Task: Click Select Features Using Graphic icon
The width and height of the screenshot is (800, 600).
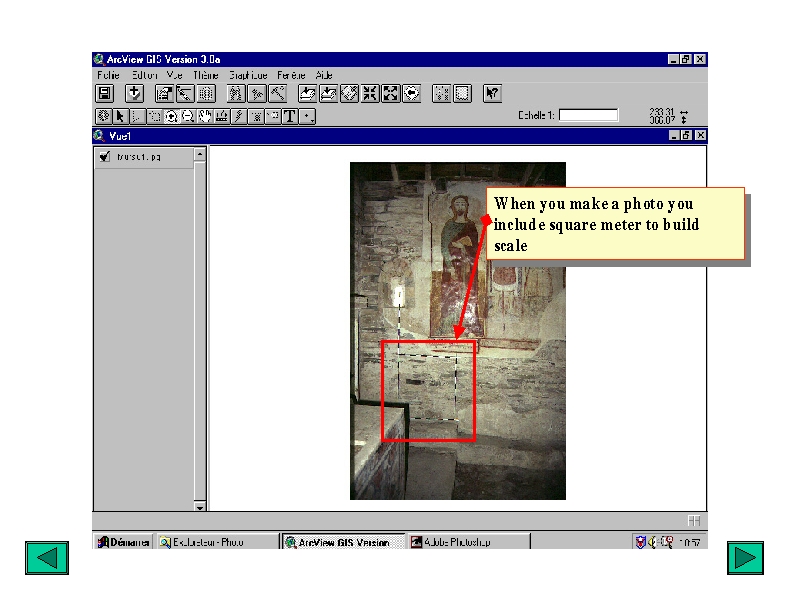Action: point(441,93)
